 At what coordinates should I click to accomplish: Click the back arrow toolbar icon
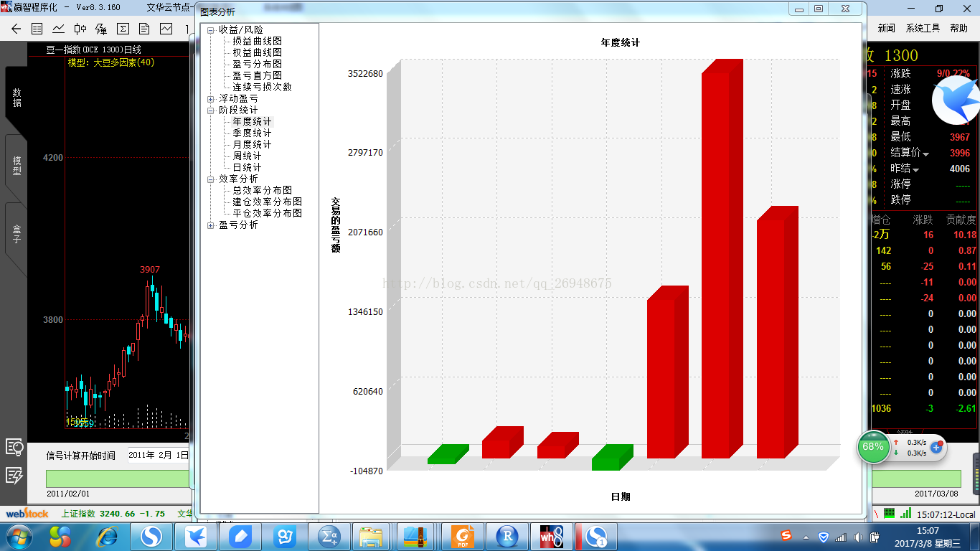click(x=17, y=29)
